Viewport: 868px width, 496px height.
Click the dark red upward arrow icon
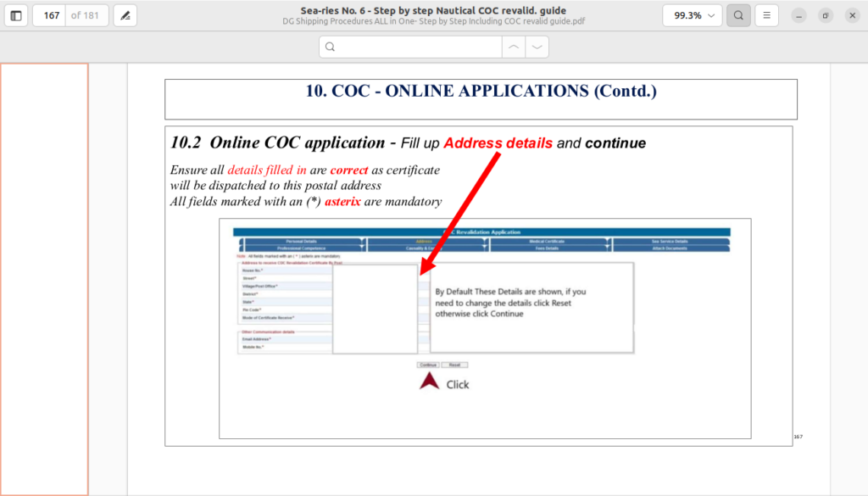(x=430, y=382)
